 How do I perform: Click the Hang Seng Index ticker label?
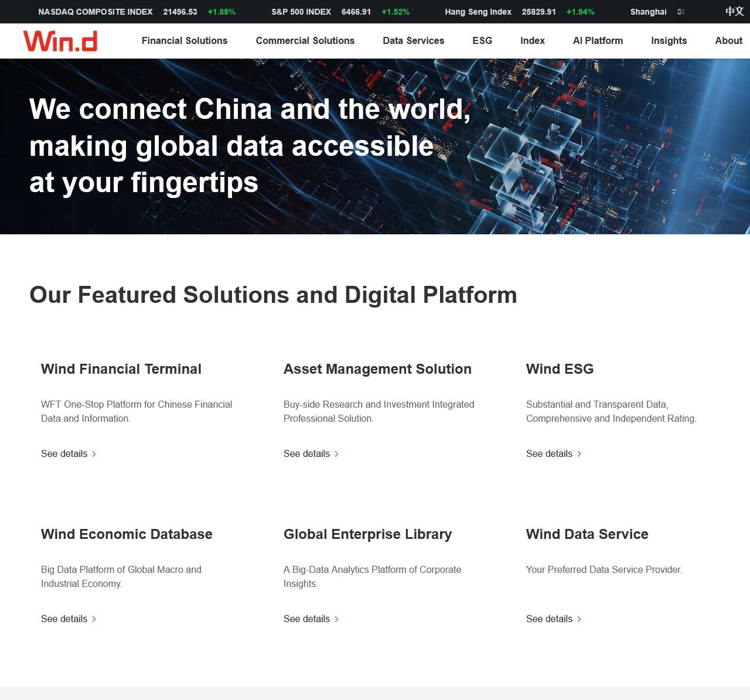[478, 12]
